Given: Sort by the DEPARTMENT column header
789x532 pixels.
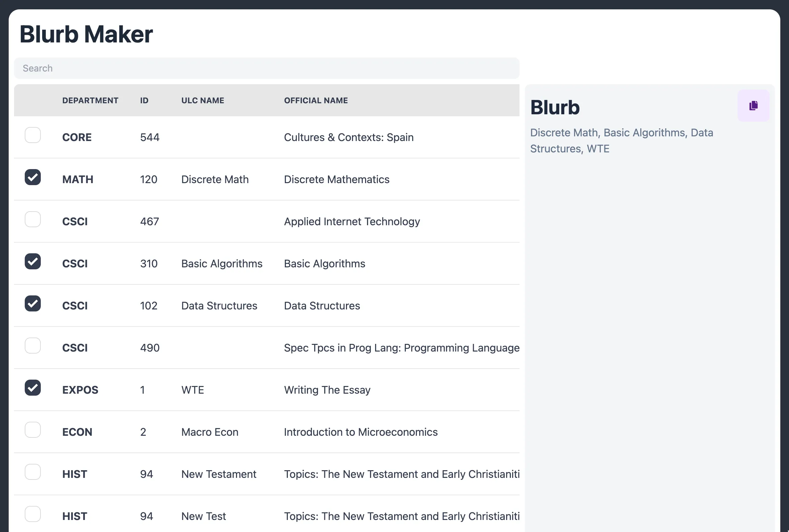Looking at the screenshot, I should [x=90, y=100].
